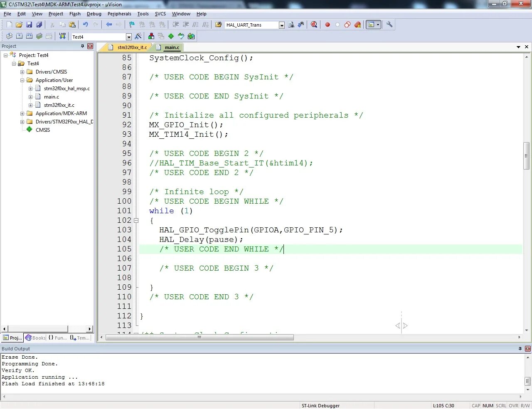
Task: Open Select Software Packs icon
Action: 181,36
